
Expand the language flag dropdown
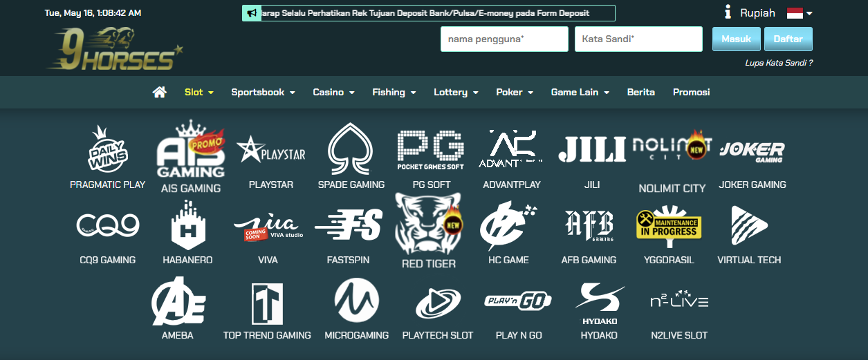pyautogui.click(x=800, y=13)
